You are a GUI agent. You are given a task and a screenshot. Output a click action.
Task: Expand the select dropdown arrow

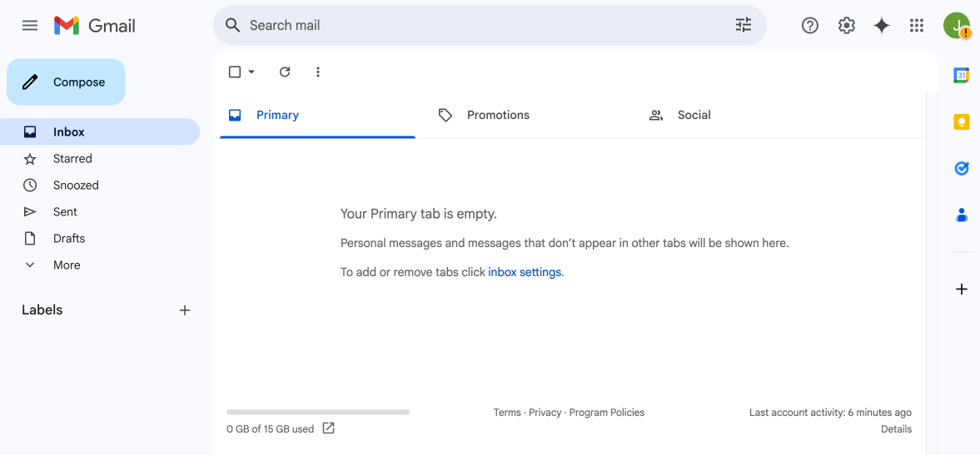pos(251,72)
